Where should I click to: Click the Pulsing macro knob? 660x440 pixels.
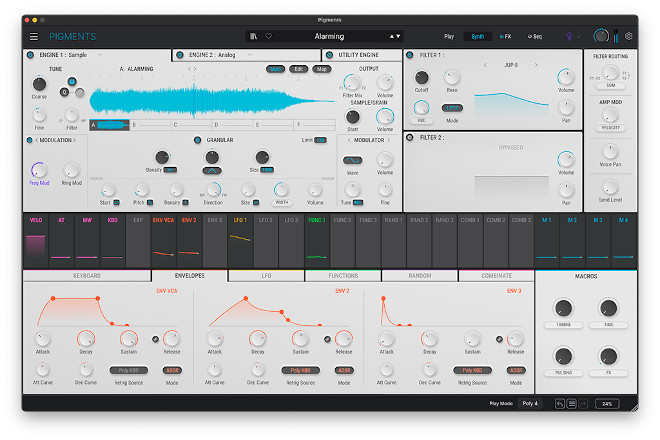(x=563, y=357)
